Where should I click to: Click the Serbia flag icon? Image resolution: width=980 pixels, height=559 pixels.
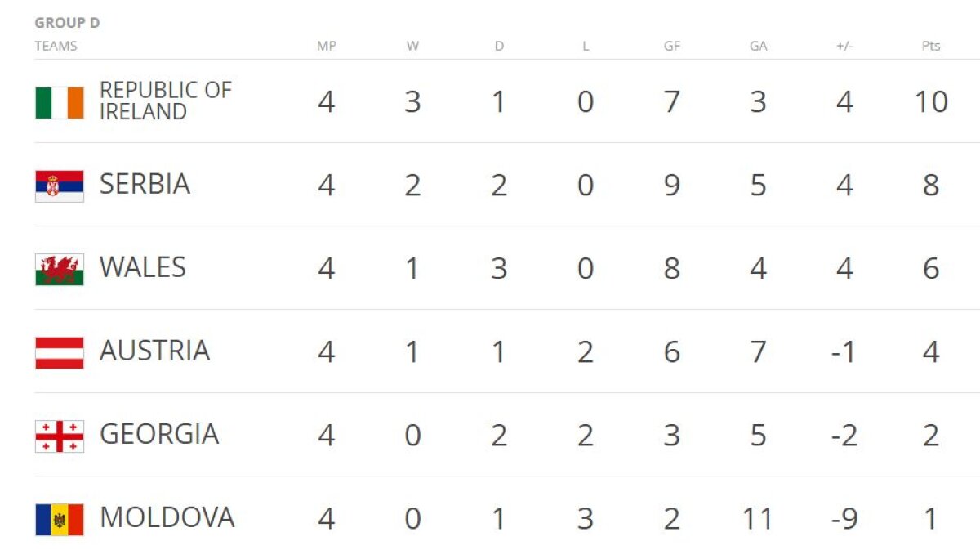[60, 186]
